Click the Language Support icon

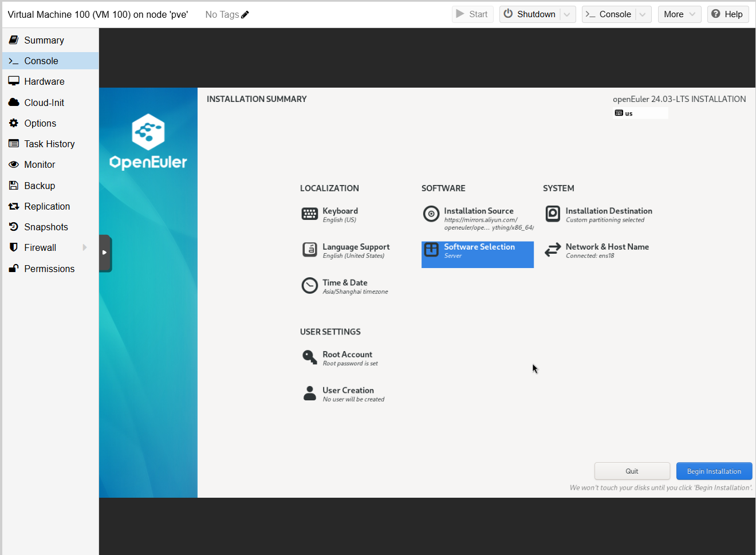(310, 250)
